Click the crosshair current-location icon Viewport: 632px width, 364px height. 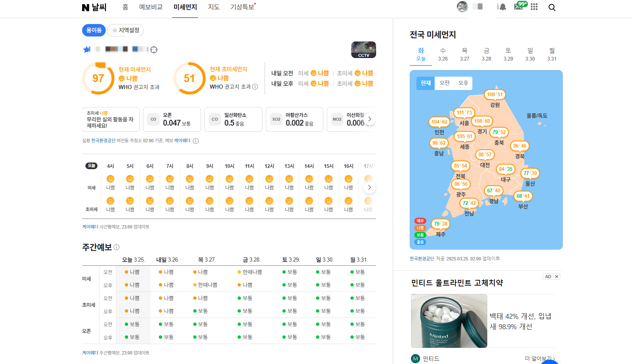pos(154,49)
